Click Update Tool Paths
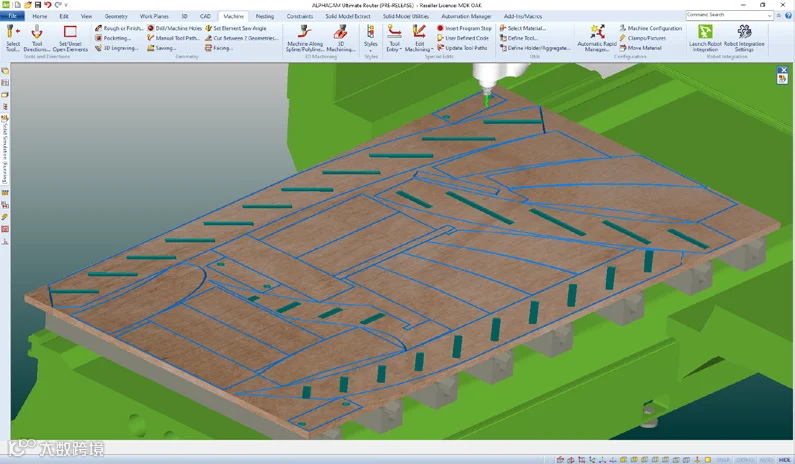 (x=462, y=48)
